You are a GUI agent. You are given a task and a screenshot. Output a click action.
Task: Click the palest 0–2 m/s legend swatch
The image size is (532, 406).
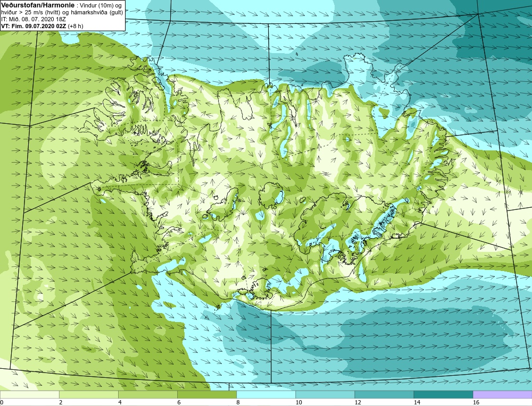pos(29,394)
